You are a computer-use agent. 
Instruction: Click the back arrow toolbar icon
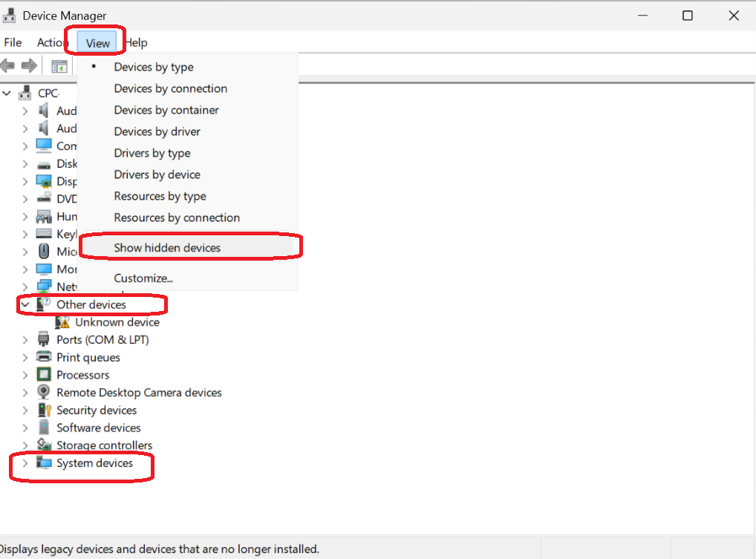pyautogui.click(x=7, y=65)
